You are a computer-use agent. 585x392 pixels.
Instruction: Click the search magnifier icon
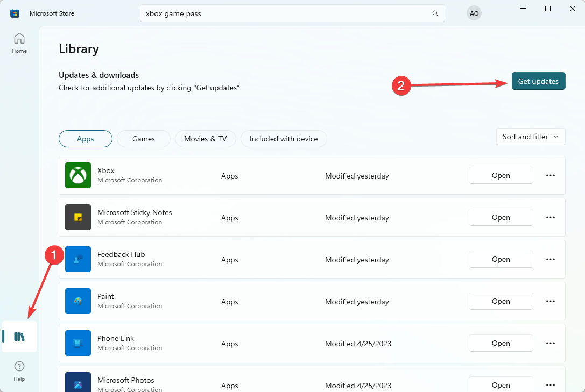435,13
